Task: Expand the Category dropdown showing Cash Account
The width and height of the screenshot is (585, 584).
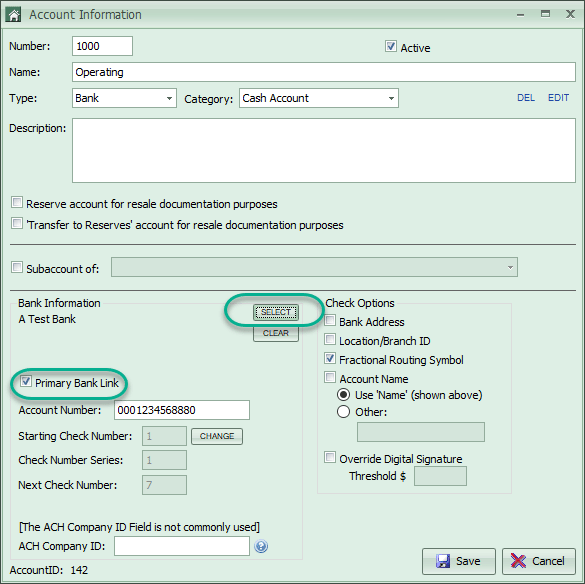Action: (x=319, y=98)
